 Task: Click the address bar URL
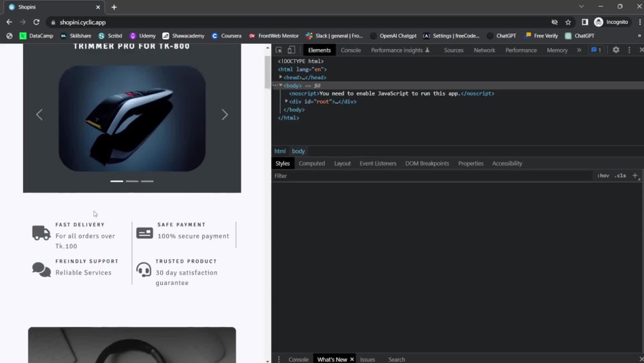coord(82,22)
